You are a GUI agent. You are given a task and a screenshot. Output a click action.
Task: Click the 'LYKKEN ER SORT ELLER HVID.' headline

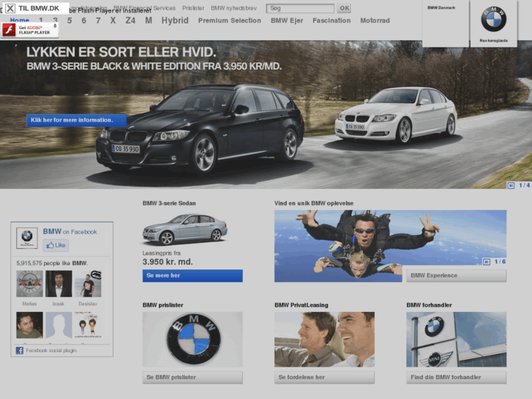(x=121, y=52)
